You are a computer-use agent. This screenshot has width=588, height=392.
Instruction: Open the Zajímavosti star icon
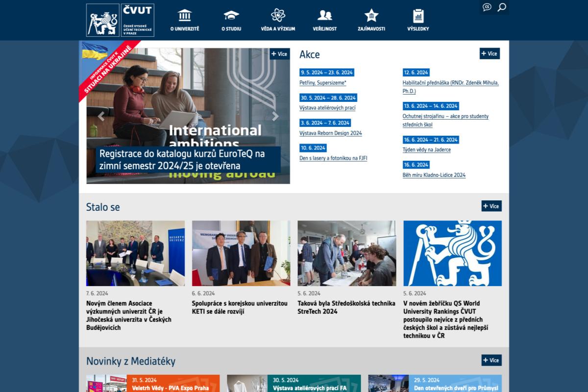point(371,15)
